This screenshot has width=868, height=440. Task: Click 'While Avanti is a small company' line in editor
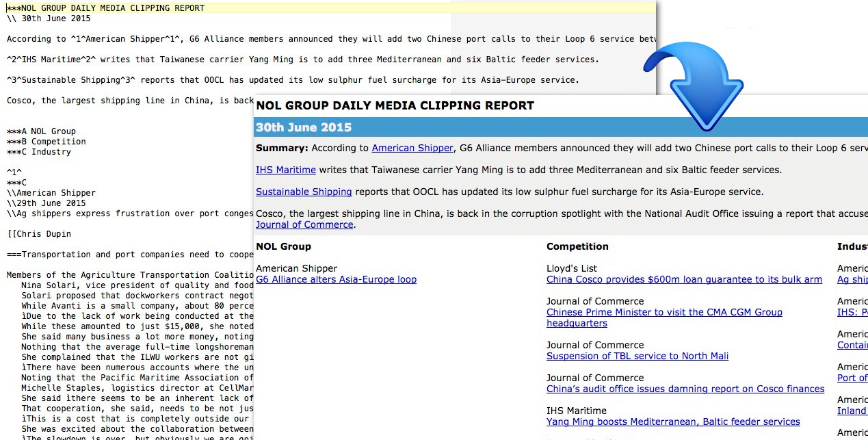click(137, 306)
